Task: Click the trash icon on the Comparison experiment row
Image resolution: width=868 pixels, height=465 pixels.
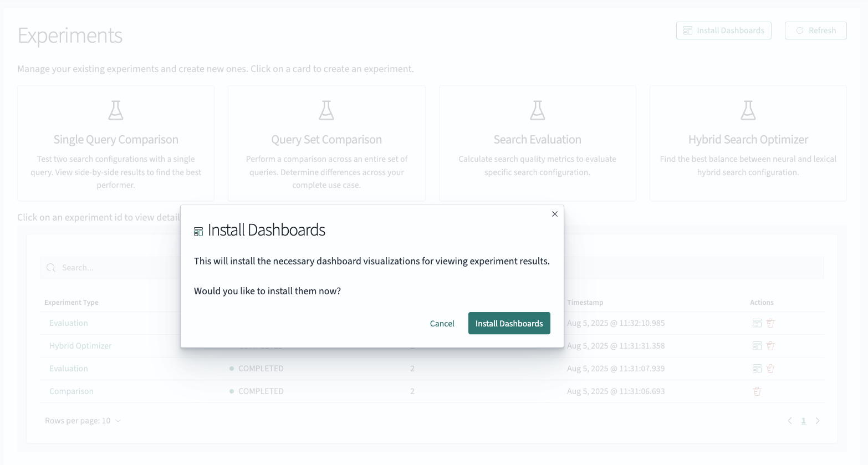Action: tap(757, 391)
